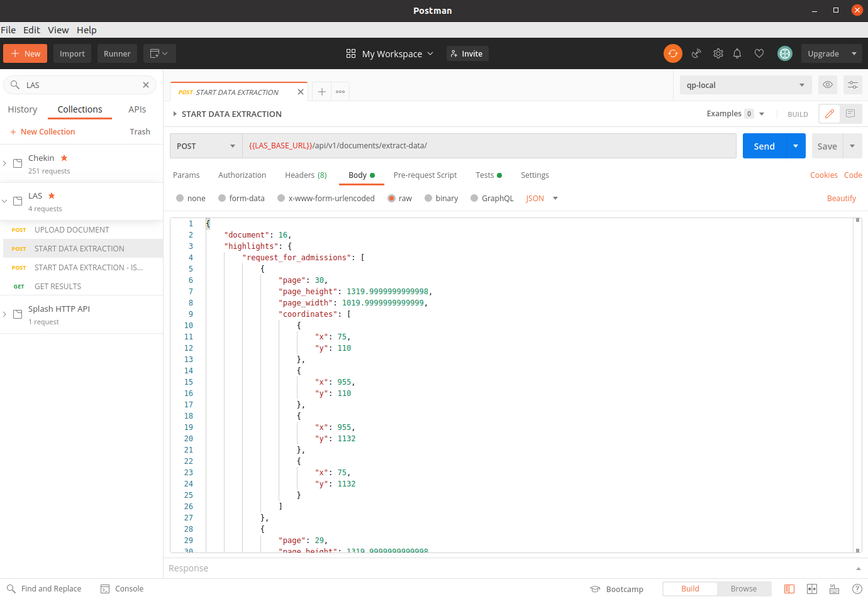The width and height of the screenshot is (868, 599).
Task: Open the comments icon beside BUILD
Action: click(x=850, y=114)
